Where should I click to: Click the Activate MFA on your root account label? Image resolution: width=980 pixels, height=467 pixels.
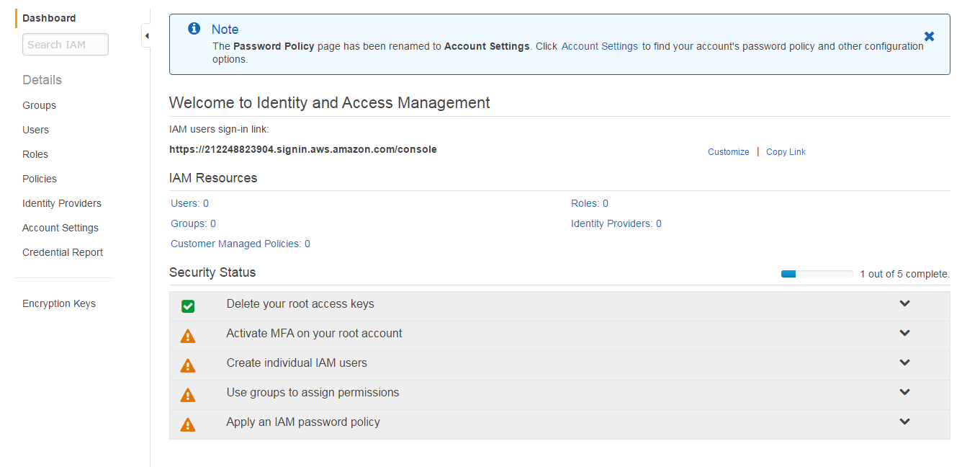pos(314,333)
